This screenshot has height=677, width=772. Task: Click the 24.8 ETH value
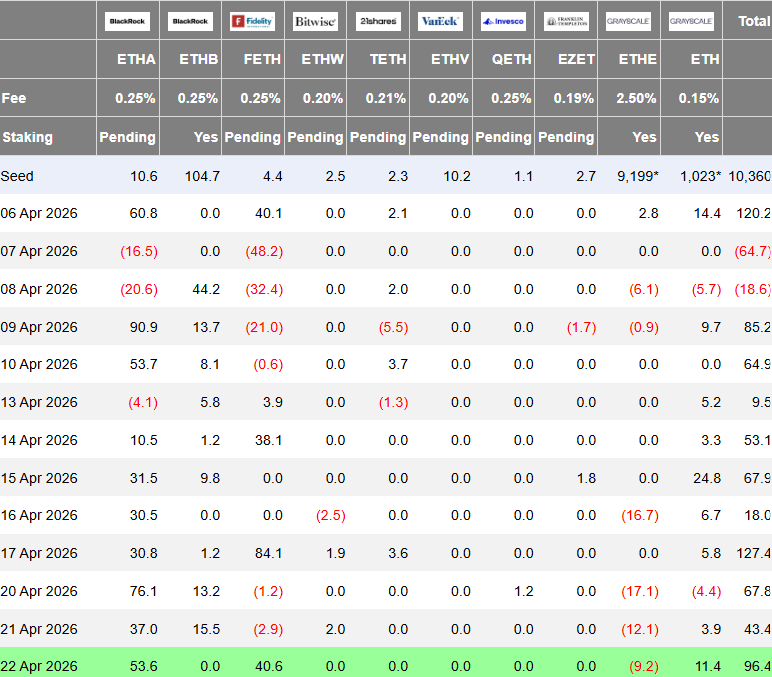point(707,478)
